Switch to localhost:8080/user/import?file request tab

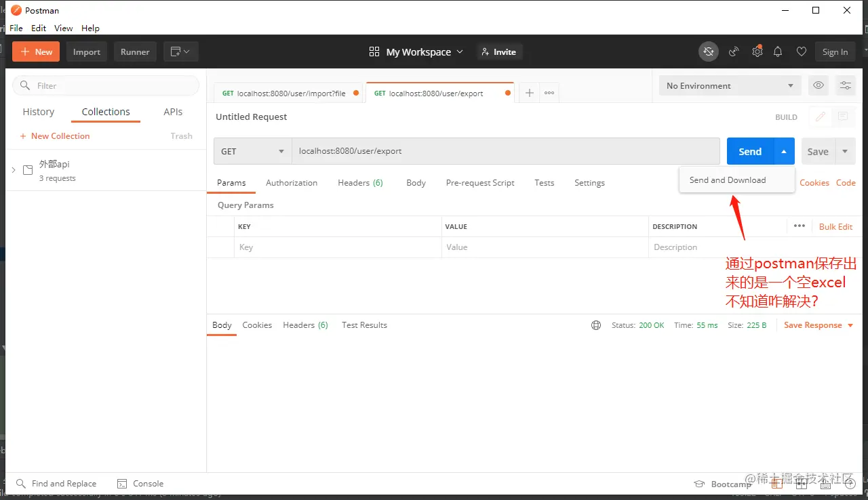(x=289, y=93)
